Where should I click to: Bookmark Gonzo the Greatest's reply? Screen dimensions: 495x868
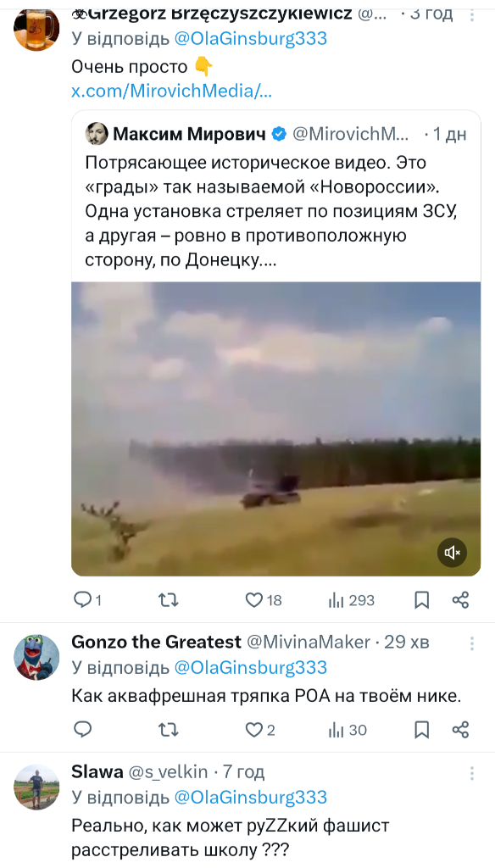click(422, 730)
